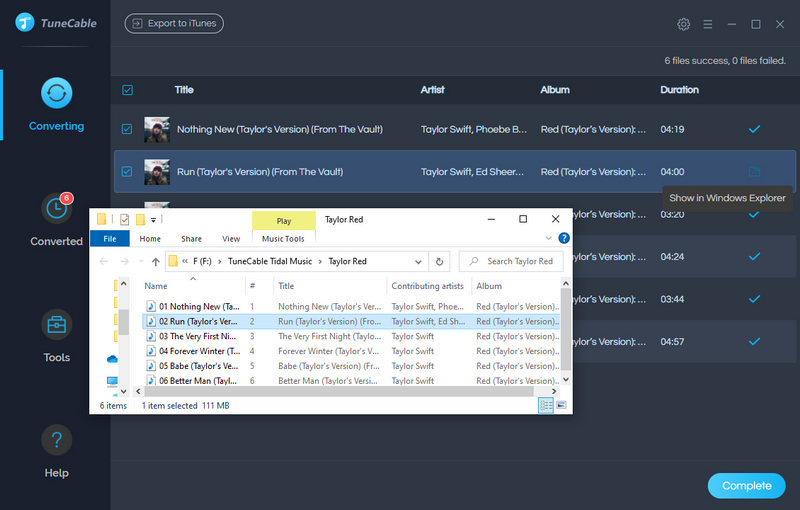Click the Taylor Red breadcrumb
Viewport: 800px width, 510px height.
[x=347, y=261]
